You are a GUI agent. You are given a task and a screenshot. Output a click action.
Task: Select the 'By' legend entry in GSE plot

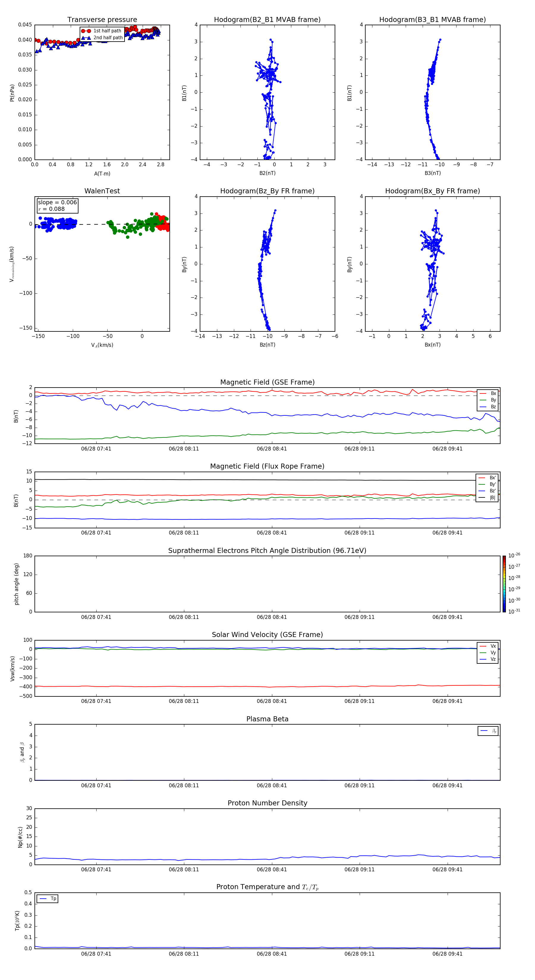click(488, 400)
